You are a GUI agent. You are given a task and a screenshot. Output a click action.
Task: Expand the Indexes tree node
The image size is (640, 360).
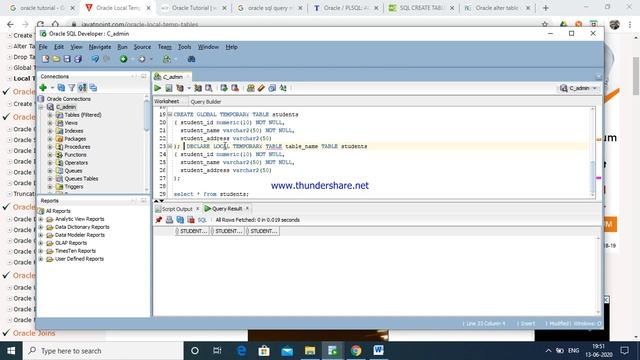[x=50, y=131]
